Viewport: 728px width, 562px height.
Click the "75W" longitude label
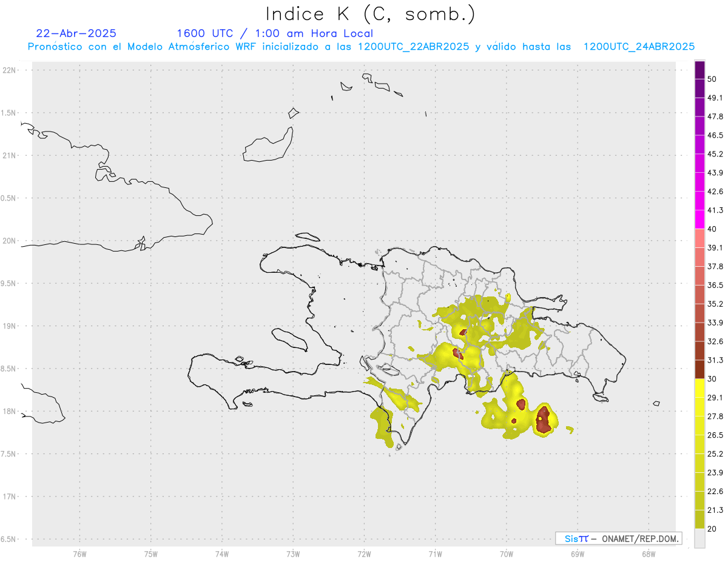click(151, 554)
